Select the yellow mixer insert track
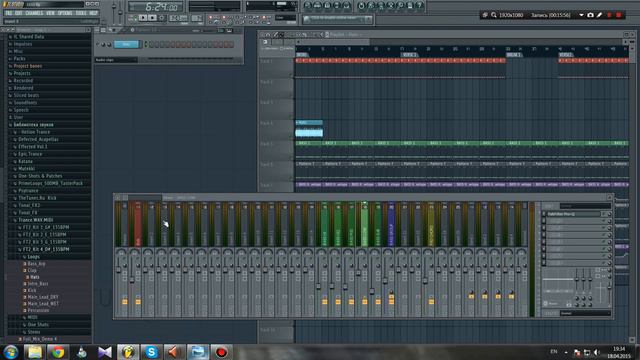 (431, 225)
